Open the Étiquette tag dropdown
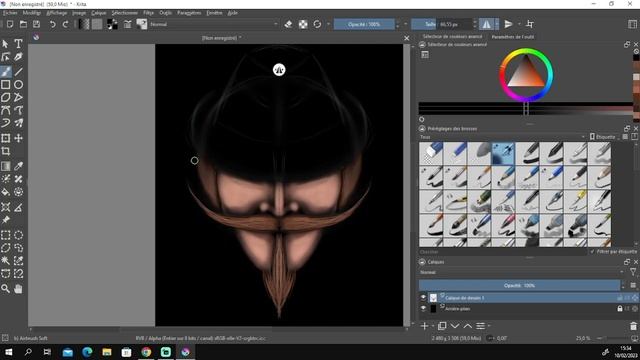Image resolution: width=640 pixels, height=360 pixels. coord(602,137)
